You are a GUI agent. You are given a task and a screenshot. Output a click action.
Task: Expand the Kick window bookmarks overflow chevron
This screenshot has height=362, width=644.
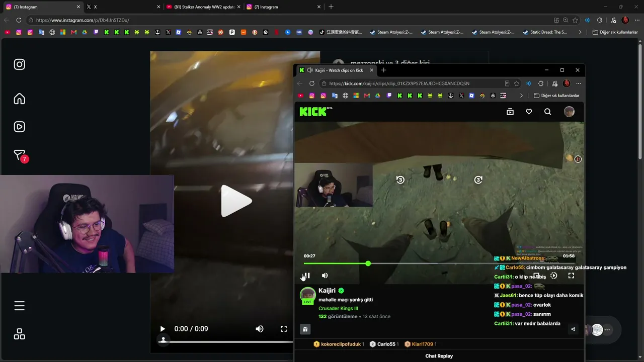[x=521, y=96]
